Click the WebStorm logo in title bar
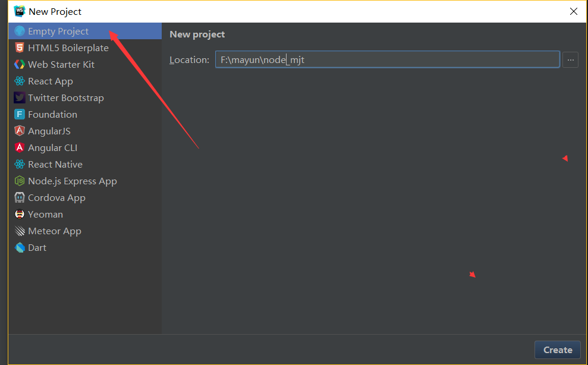This screenshot has width=588, height=365. point(20,11)
